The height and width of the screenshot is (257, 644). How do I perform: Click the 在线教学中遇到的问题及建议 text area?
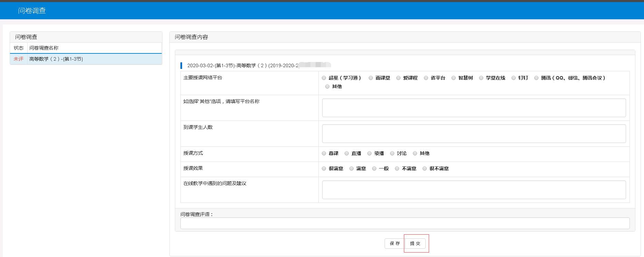click(x=474, y=190)
